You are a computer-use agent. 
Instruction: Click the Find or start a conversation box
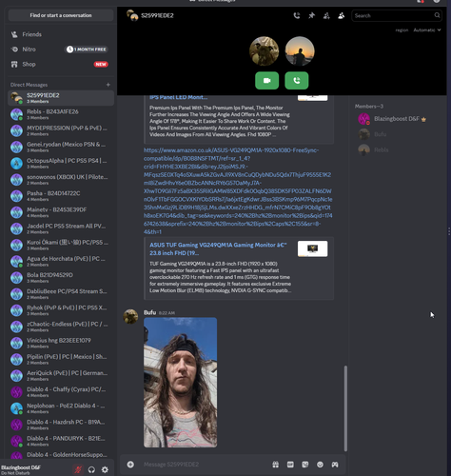coord(61,15)
